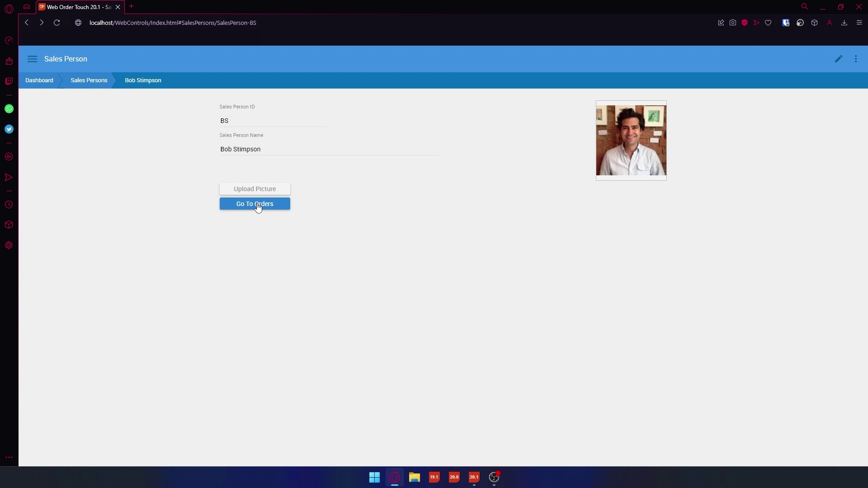Open the shopping bag sidebar icon
This screenshot has height=488, width=868.
click(9, 61)
